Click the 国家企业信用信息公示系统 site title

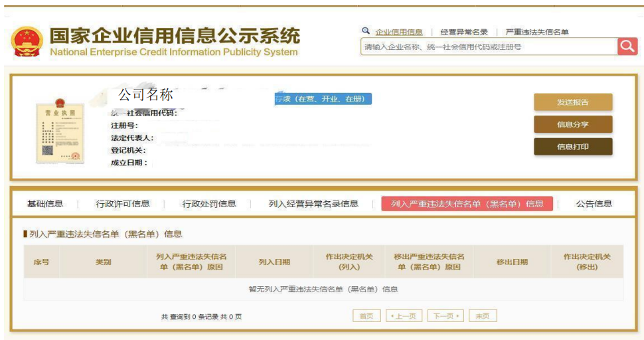175,36
